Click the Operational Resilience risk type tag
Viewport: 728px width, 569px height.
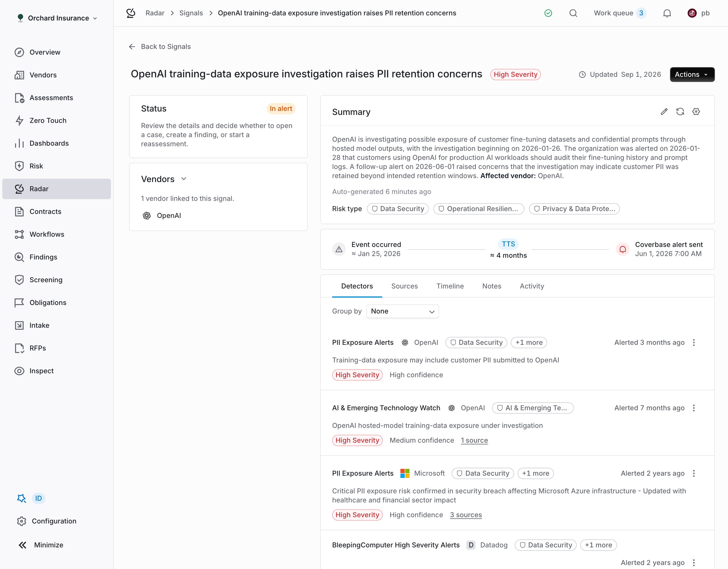(x=479, y=209)
